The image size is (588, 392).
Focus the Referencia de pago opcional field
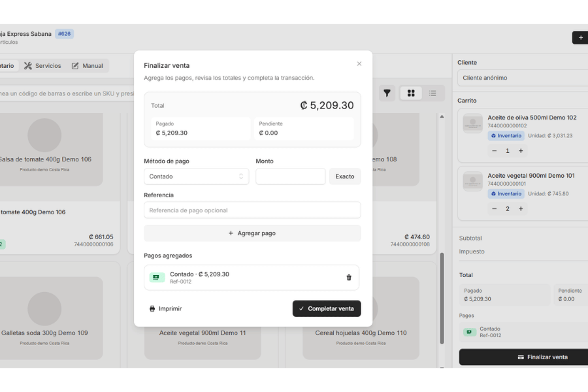252,210
